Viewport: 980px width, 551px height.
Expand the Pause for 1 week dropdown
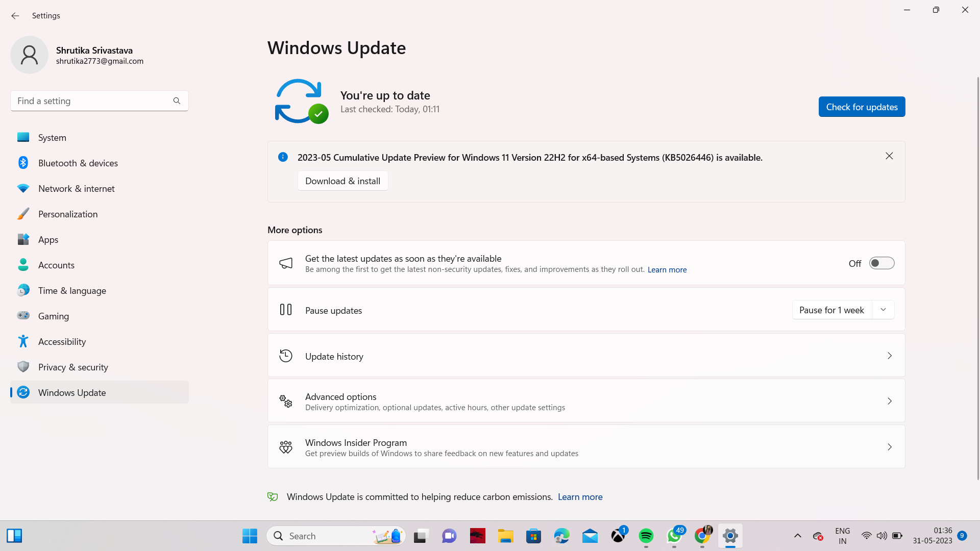883,310
